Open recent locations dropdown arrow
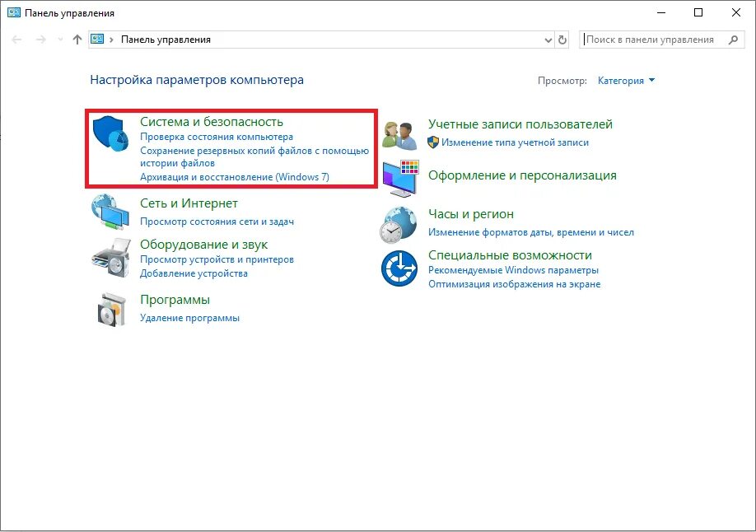 click(x=60, y=40)
